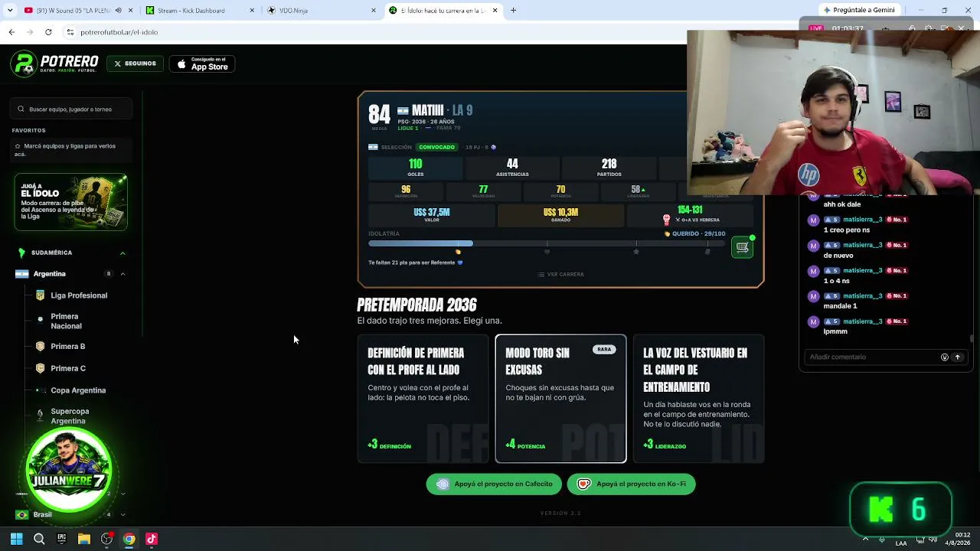Click the US$ 10,3M Ganado box
Image resolution: width=980 pixels, height=551 pixels.
(x=560, y=215)
